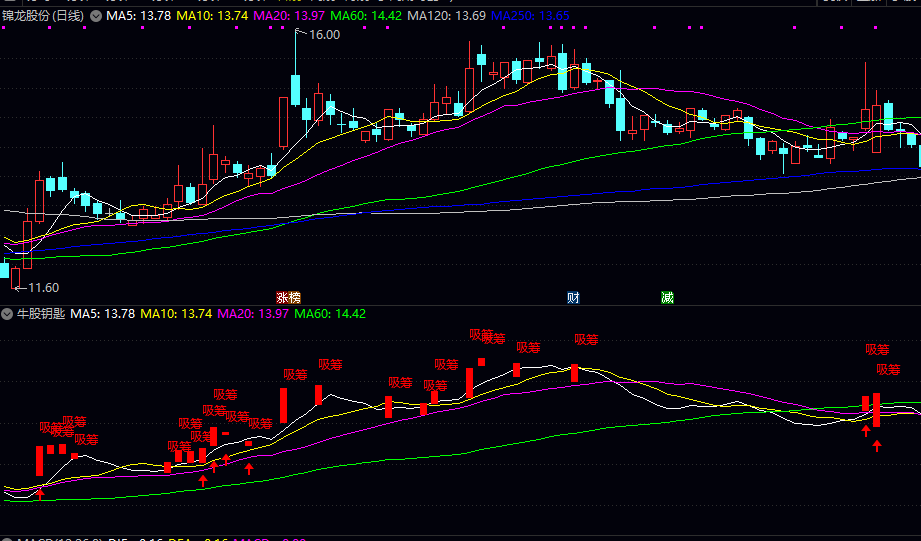The image size is (921, 541).
Task: Click MA60: 14.42 in 牛股钥匙 panel header
Action: [330, 314]
